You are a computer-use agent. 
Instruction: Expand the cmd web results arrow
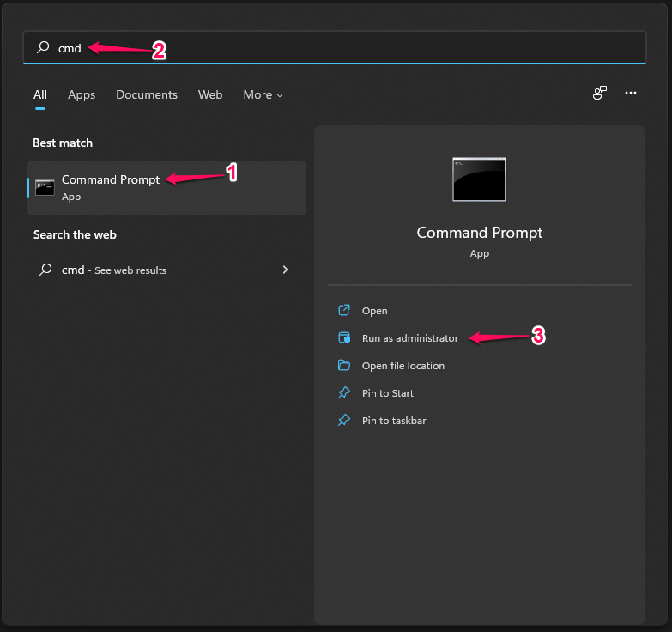285,270
